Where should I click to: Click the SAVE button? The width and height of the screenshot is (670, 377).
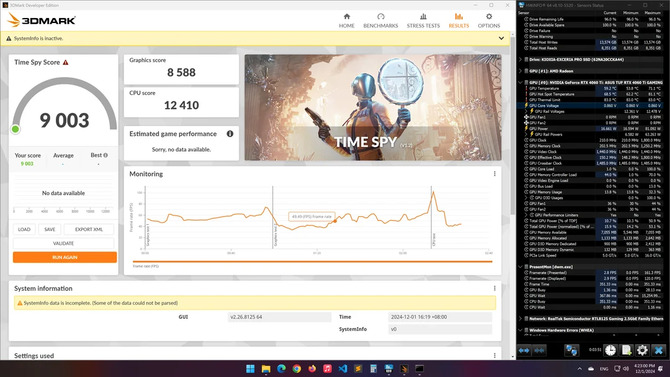point(50,230)
